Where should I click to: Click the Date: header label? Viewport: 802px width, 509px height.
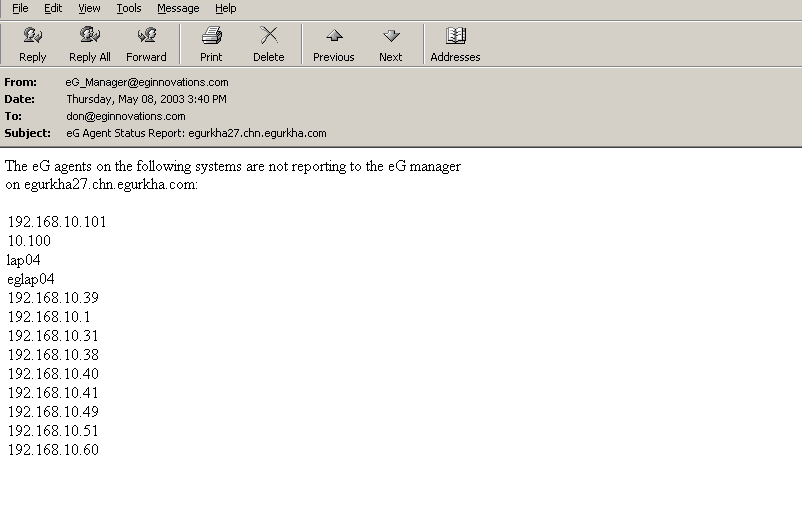[19, 99]
